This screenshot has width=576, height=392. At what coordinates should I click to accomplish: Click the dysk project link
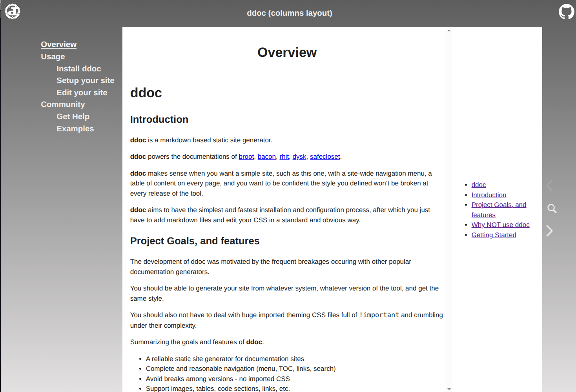pyautogui.click(x=299, y=156)
